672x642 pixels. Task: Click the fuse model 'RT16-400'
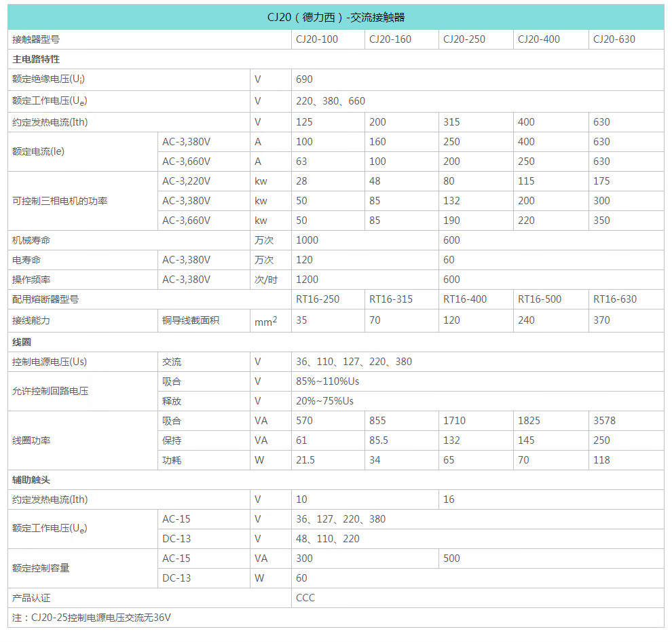465,299
